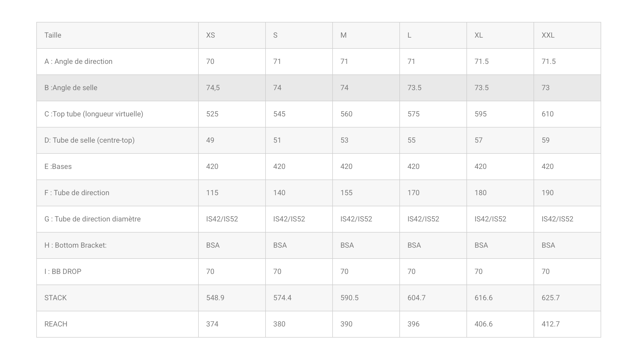
Task: Click the 115 head tube value
Action: [212, 193]
